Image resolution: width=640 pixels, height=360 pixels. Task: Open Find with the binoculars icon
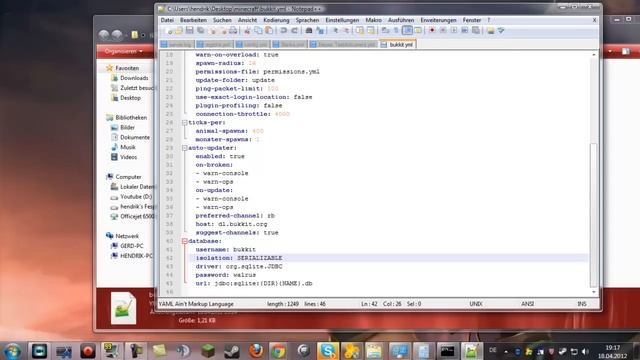(x=309, y=31)
